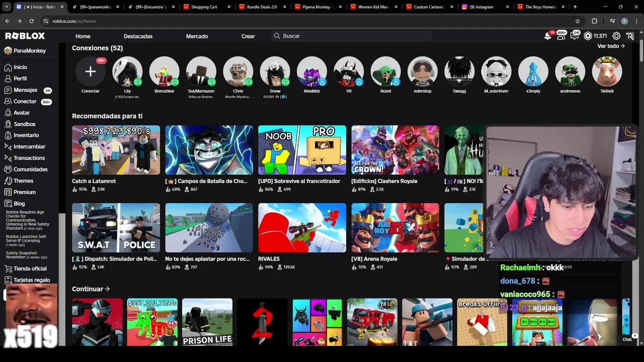The height and width of the screenshot is (362, 644).
Task: Open browser tab search dropdown
Action: coord(7,7)
